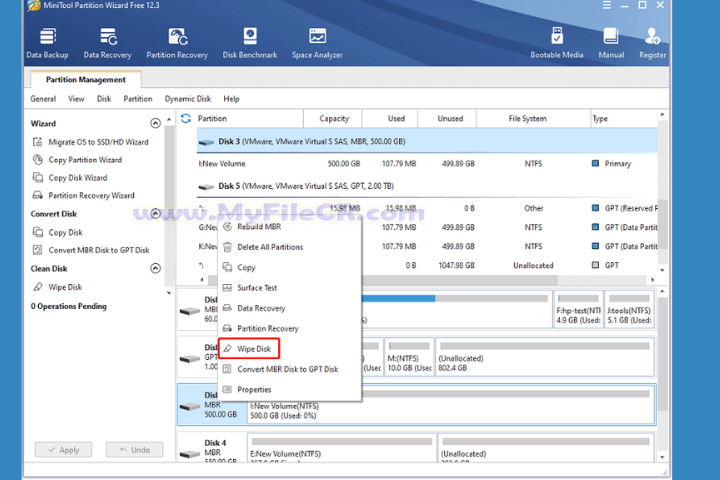Sort by the Used column header
This screenshot has width=720, height=480.
[390, 119]
